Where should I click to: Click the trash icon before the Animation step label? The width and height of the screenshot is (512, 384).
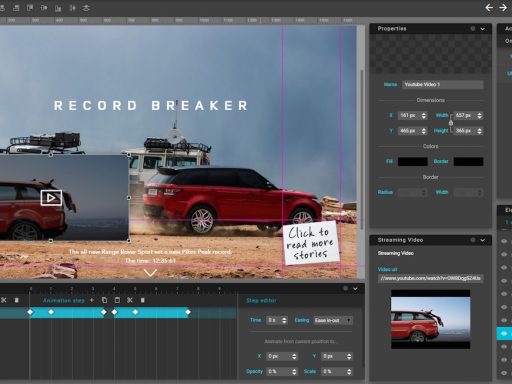[x=16, y=300]
